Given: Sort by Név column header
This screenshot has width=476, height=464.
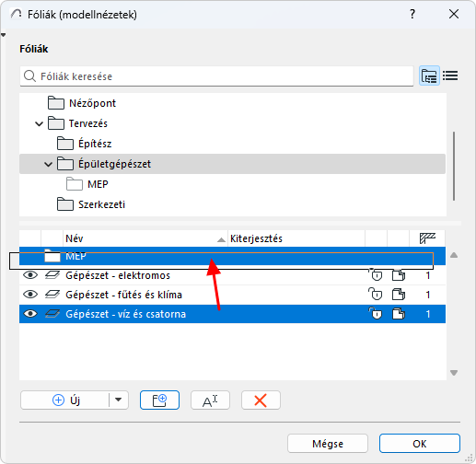Looking at the screenshot, I should [145, 238].
